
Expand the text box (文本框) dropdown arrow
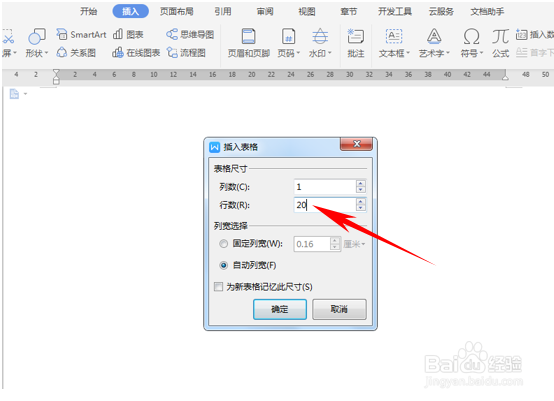pyautogui.click(x=408, y=53)
